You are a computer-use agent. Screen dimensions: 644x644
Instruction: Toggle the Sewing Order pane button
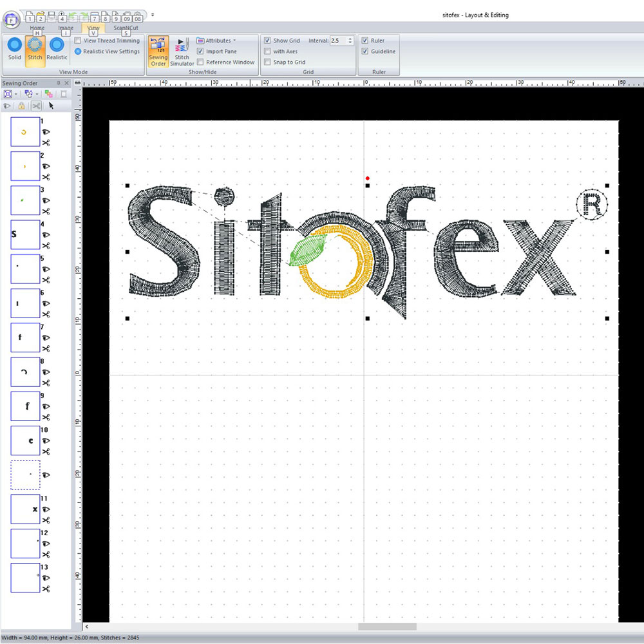point(158,52)
